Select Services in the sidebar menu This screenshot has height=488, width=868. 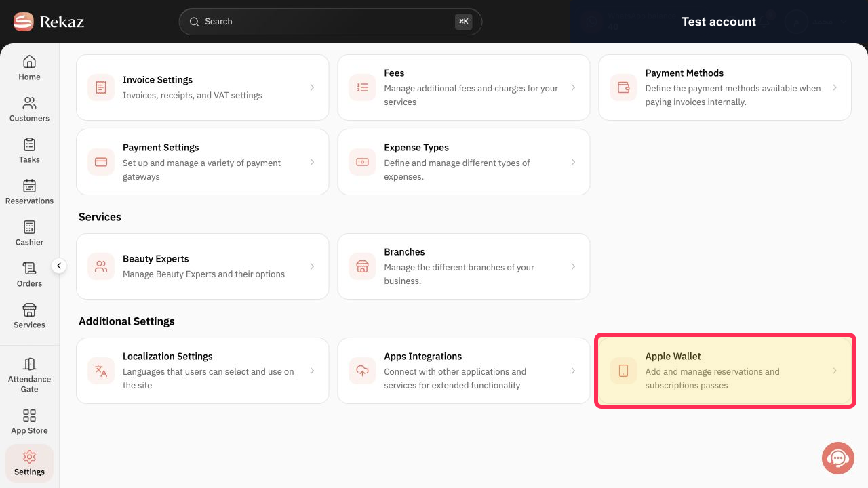click(29, 316)
